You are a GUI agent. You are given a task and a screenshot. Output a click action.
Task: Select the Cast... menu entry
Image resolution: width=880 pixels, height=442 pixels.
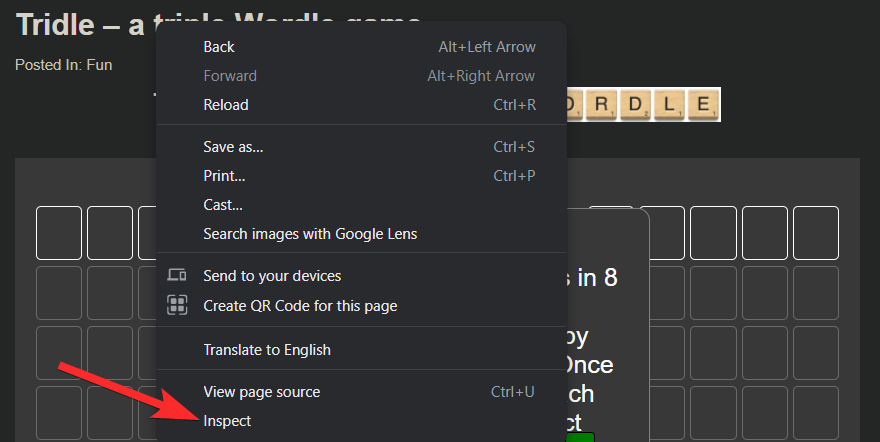(x=223, y=205)
